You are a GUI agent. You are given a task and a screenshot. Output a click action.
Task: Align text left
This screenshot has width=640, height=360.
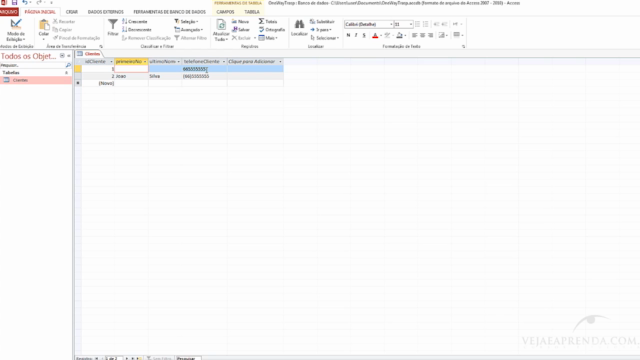414,35
